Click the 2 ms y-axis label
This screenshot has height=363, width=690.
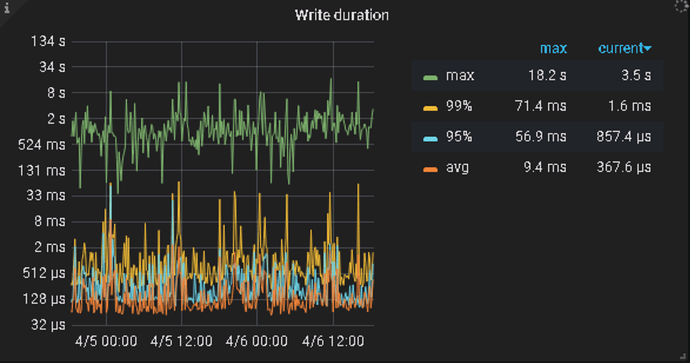(x=50, y=248)
